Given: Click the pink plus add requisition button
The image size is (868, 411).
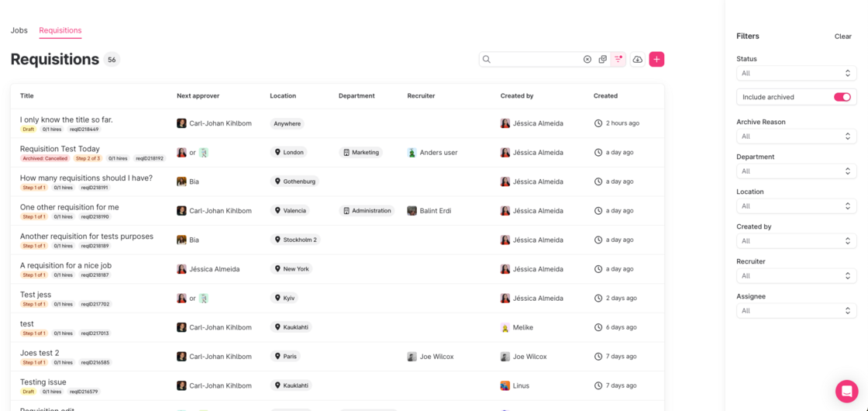Looking at the screenshot, I should (656, 60).
